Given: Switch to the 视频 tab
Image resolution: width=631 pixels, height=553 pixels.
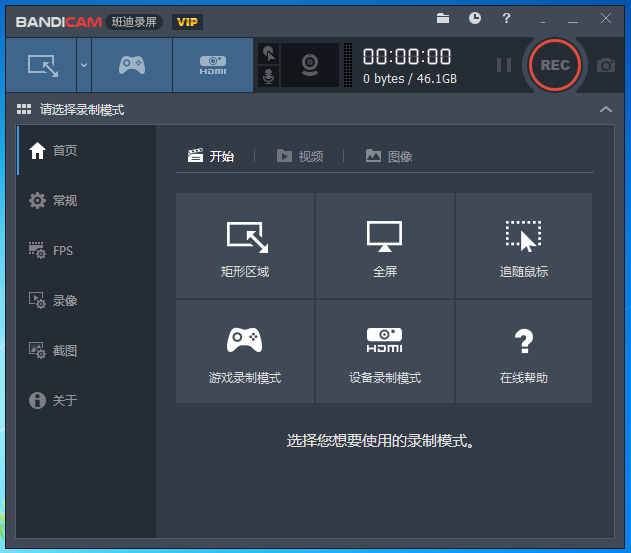Looking at the screenshot, I should pyautogui.click(x=300, y=156).
